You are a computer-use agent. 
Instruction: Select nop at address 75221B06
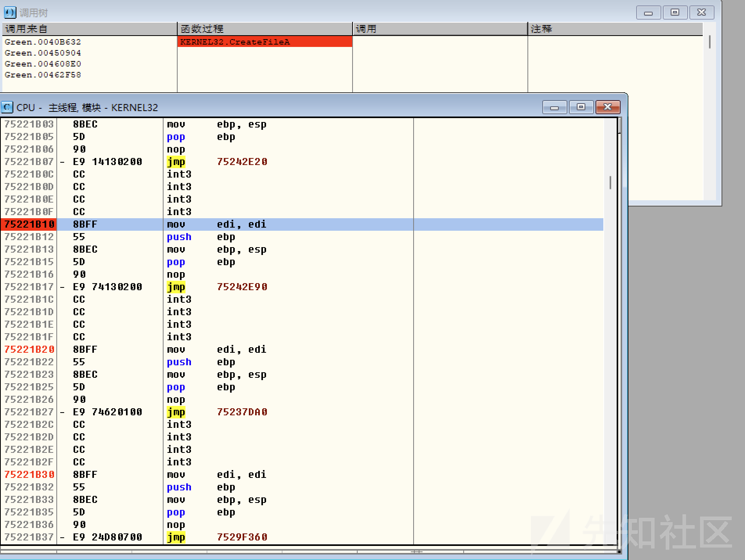(176, 149)
